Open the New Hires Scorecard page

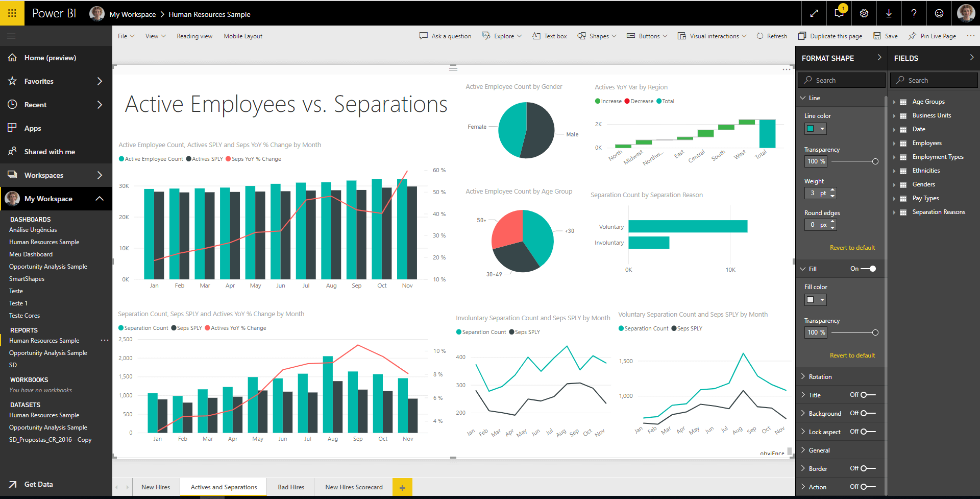pyautogui.click(x=354, y=487)
